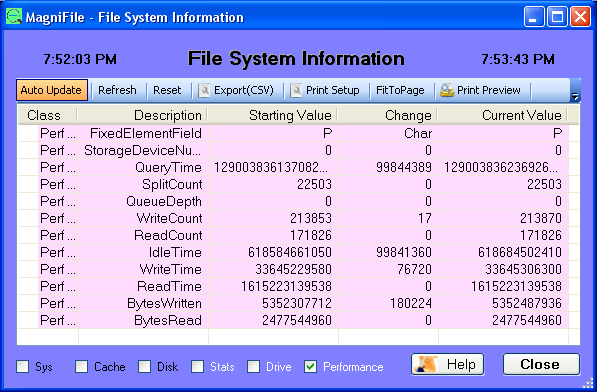Click starting value 618584661050
The width and height of the screenshot is (597, 392).
coord(290,252)
